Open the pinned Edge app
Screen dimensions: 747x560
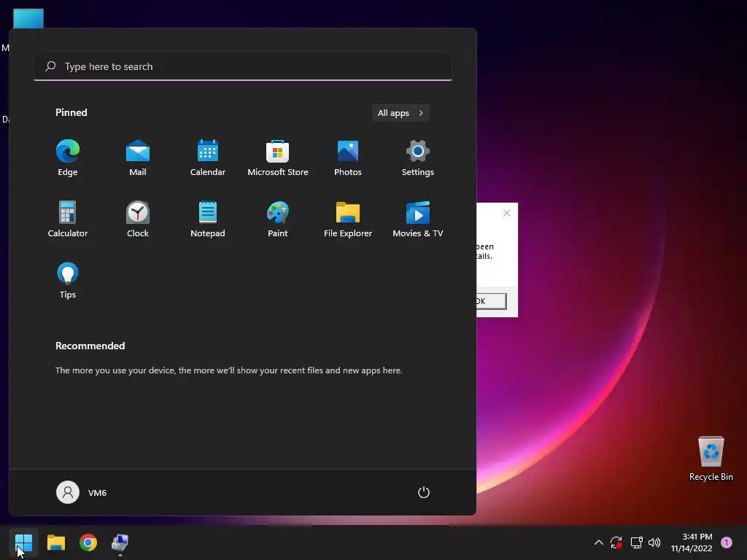68,158
